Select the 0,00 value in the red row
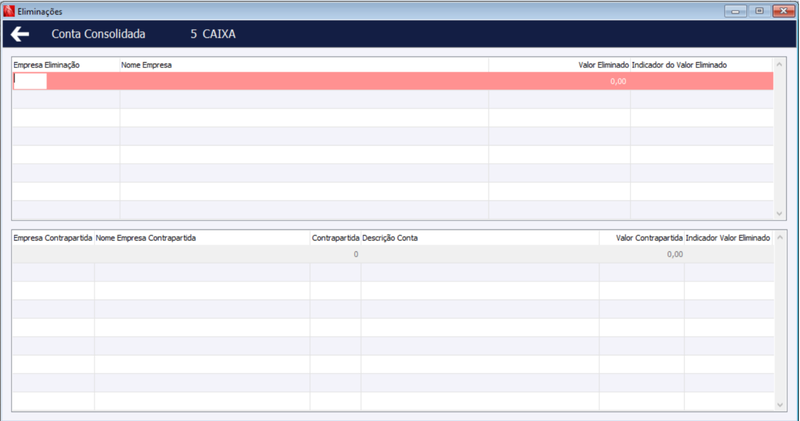This screenshot has height=421, width=800. coord(618,81)
